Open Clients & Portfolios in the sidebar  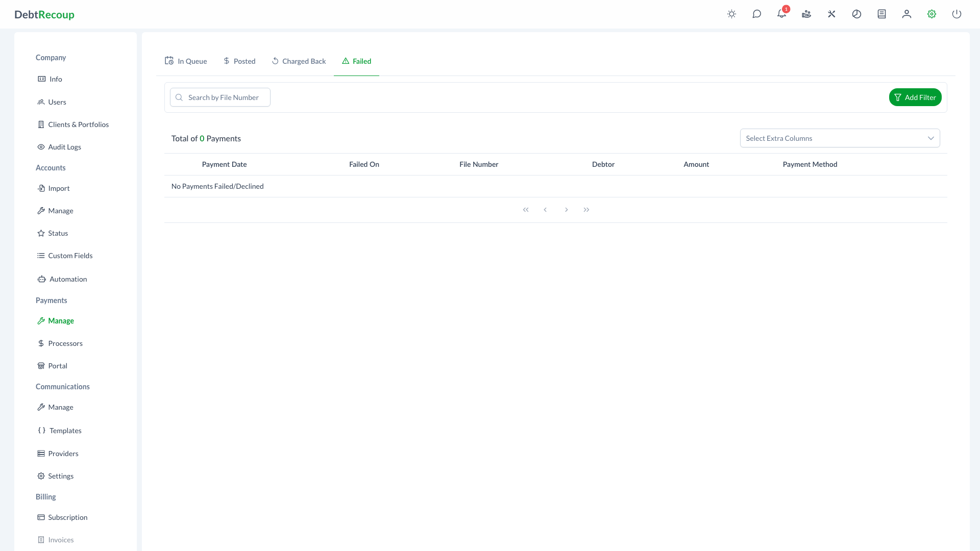pos(79,124)
